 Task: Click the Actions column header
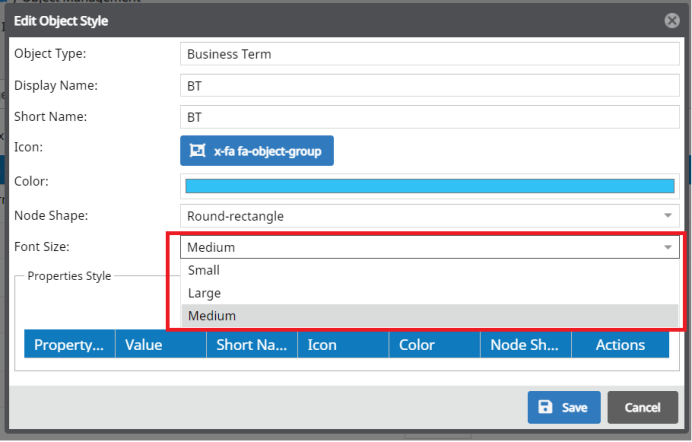point(621,344)
